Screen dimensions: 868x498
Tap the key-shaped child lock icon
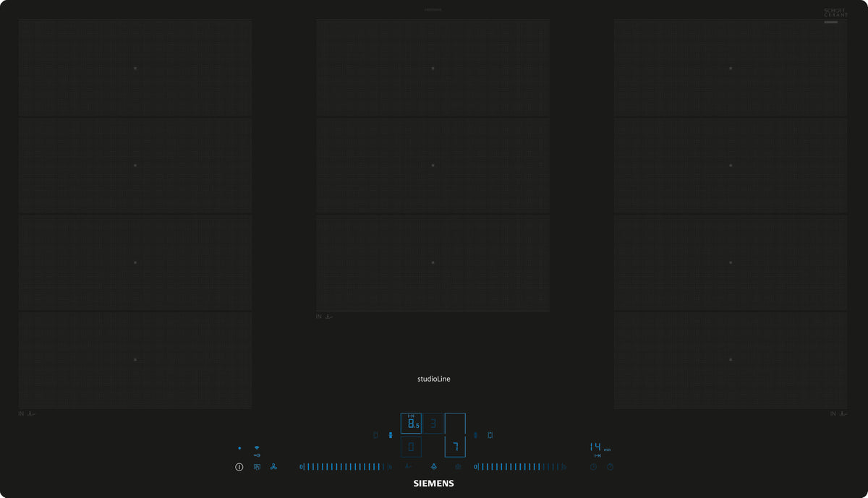(257, 455)
